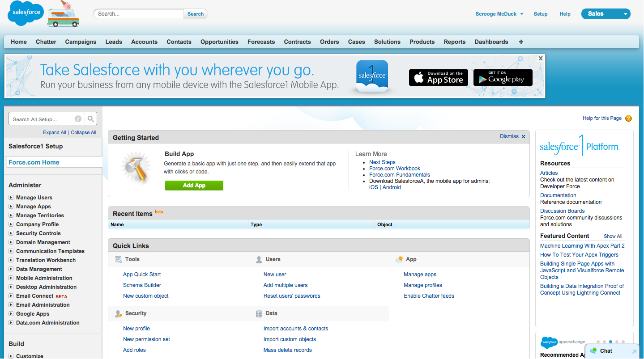Switch to the Chatter tab
The width and height of the screenshot is (644, 359).
46,42
